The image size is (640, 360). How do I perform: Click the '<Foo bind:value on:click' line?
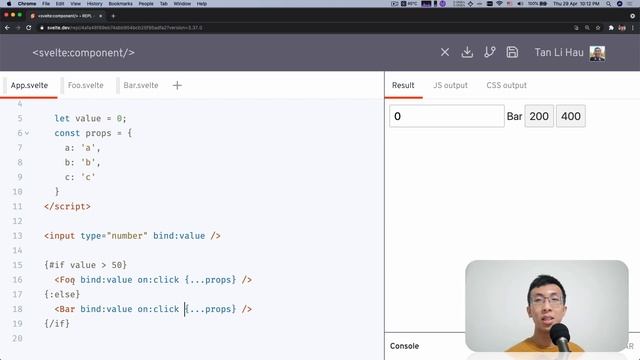coord(153,280)
